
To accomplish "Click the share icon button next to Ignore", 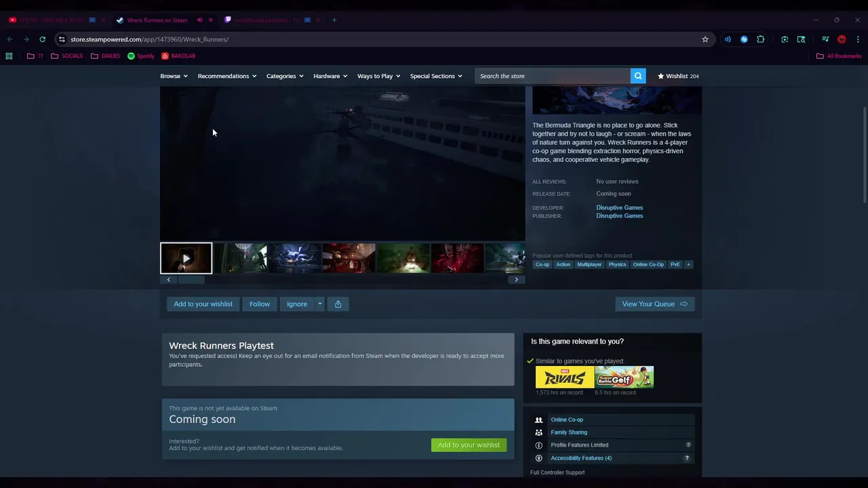I will (x=338, y=304).
